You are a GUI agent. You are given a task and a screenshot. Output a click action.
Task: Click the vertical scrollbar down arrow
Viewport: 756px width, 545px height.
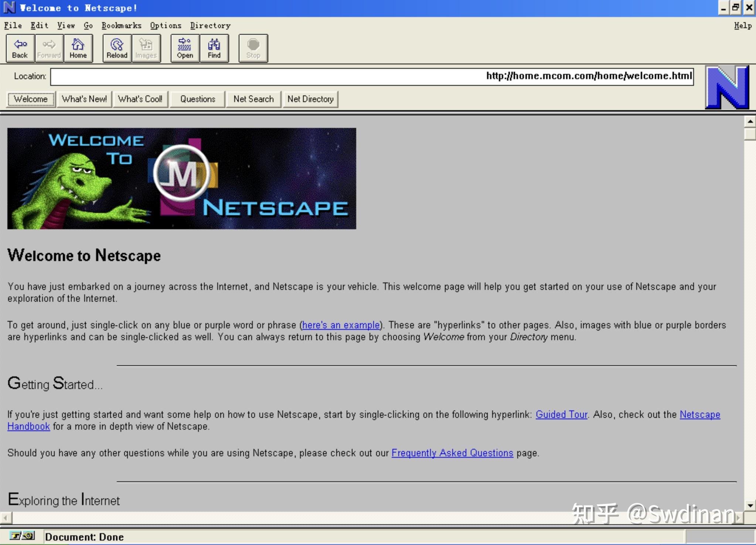(750, 505)
